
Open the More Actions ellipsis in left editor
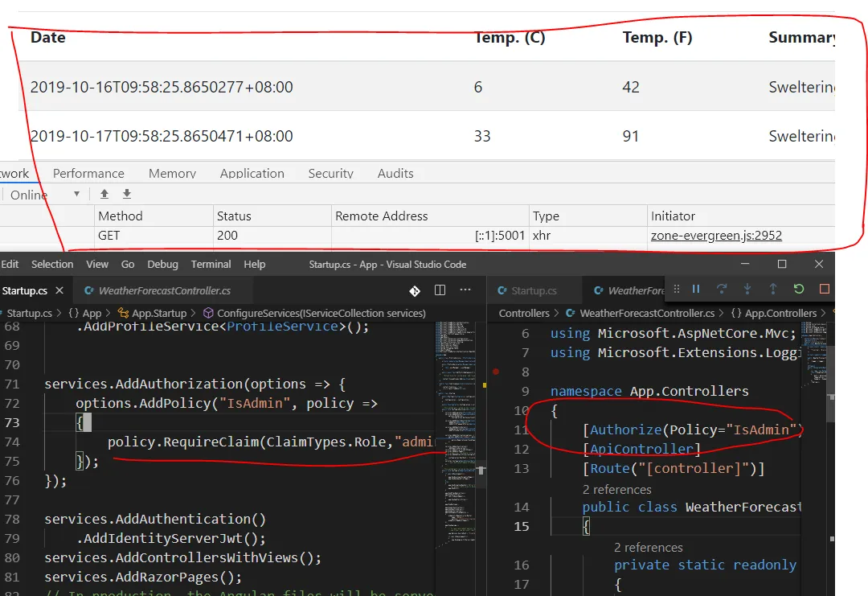(x=465, y=290)
